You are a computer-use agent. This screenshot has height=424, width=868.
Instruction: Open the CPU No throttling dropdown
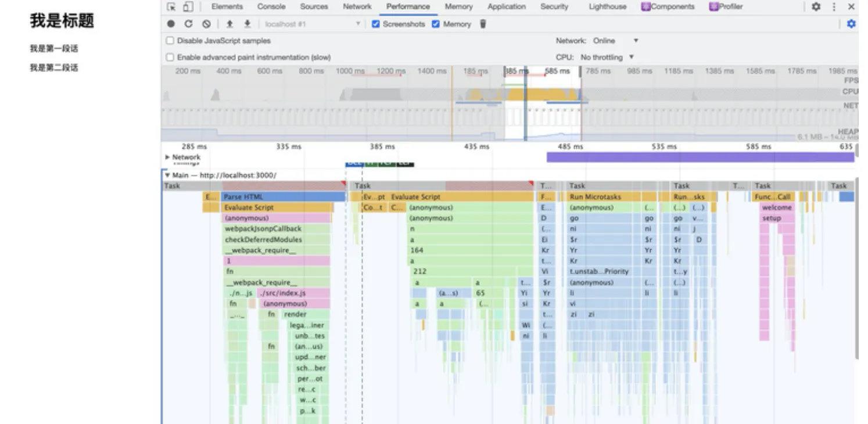coord(607,58)
